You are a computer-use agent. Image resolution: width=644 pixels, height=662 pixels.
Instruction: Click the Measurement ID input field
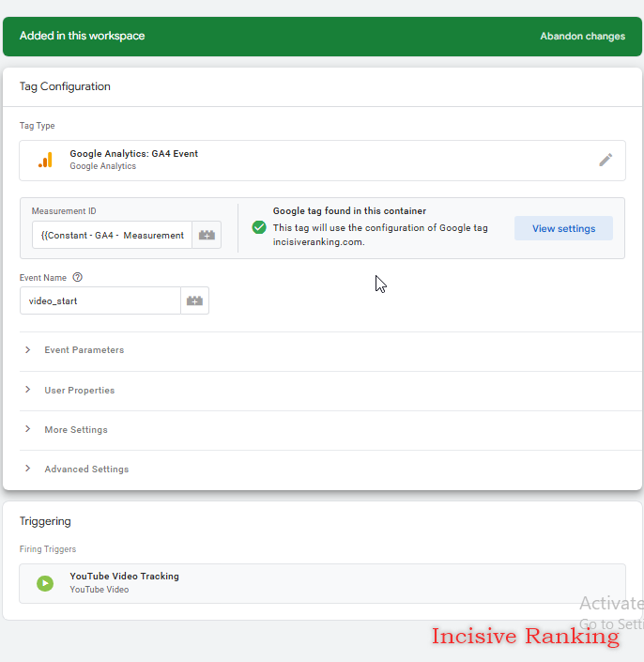pos(113,235)
